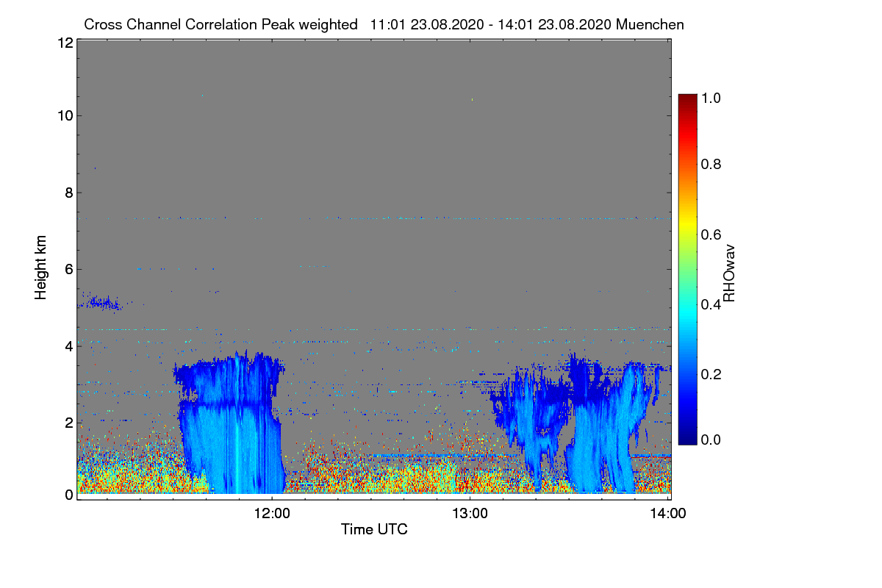Click the "13:00" time axis tick label
The width and height of the screenshot is (882, 588).
coord(470,514)
